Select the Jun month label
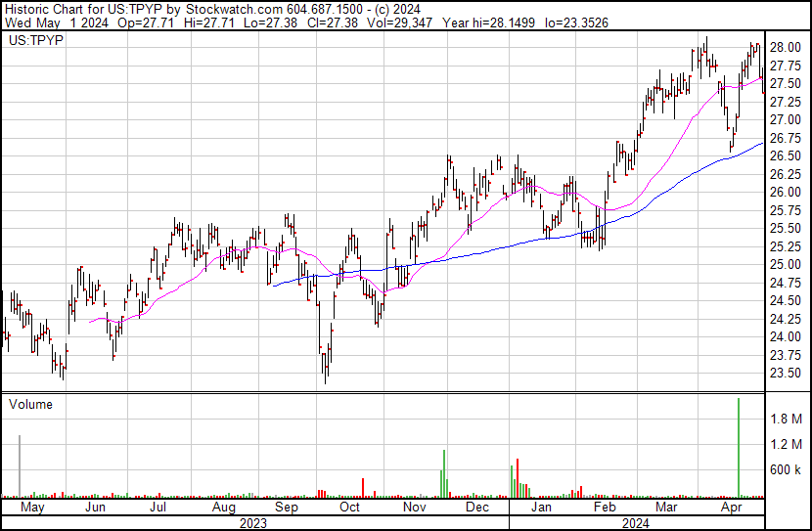This screenshot has height=531, width=812. [95, 508]
